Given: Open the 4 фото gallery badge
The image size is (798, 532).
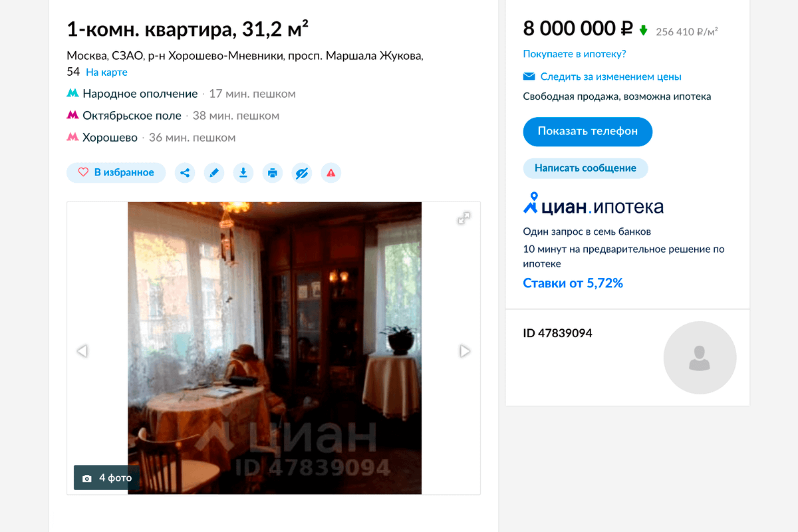Looking at the screenshot, I should [x=107, y=477].
